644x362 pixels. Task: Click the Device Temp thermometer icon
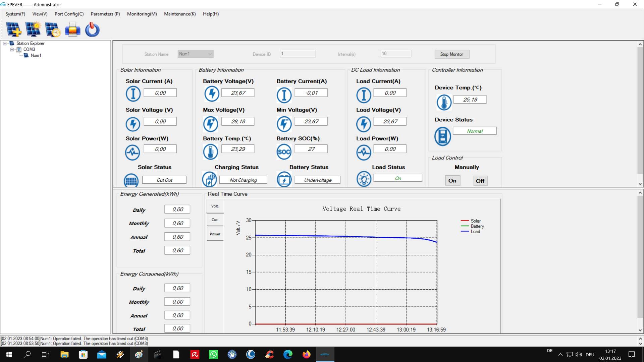click(444, 103)
